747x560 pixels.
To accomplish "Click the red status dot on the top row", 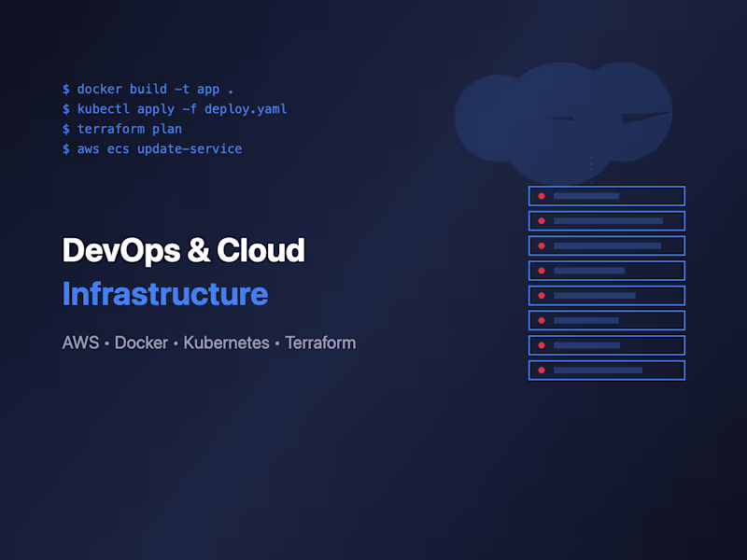I will point(543,196).
